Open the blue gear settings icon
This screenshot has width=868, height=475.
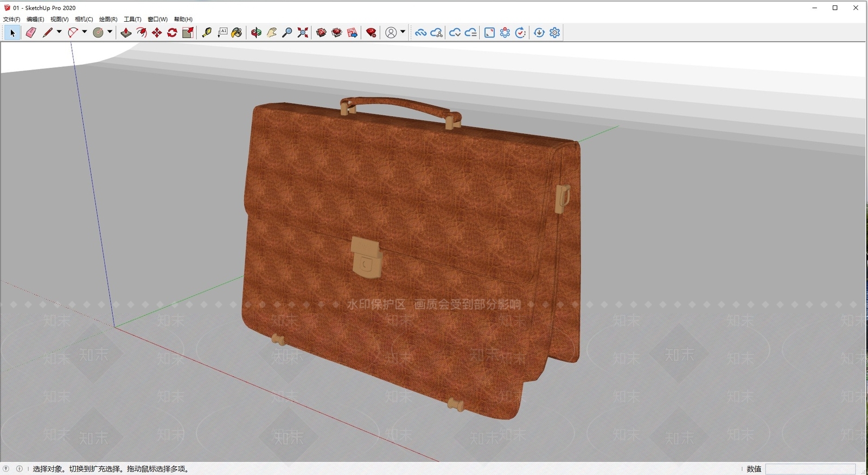tap(554, 33)
